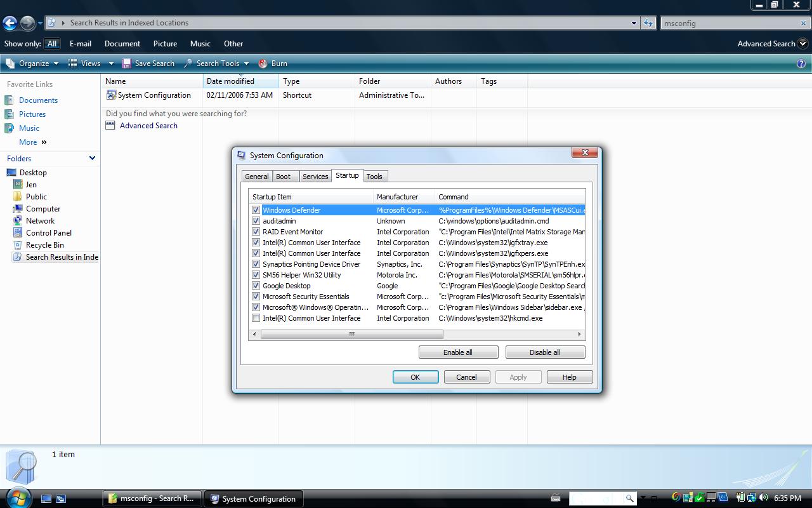The height and width of the screenshot is (508, 812).
Task: Uncheck the Synaptics Pointing Device Driver checkbox
Action: tap(256, 264)
